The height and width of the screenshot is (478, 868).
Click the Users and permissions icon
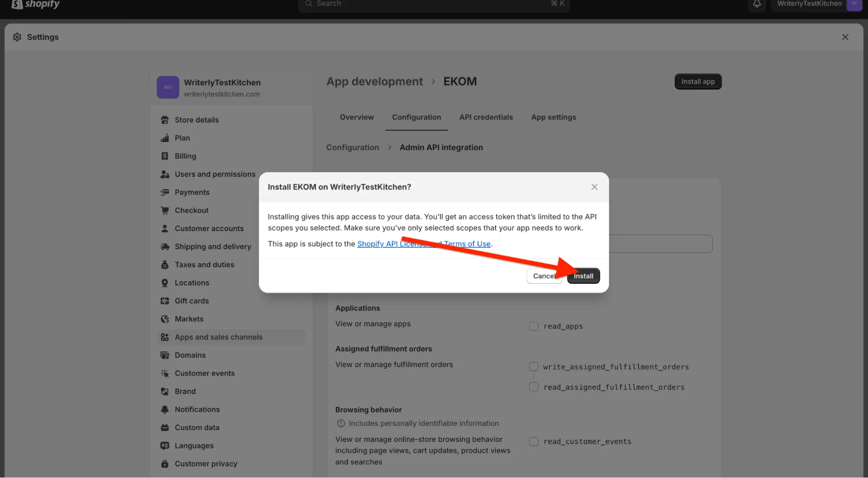[x=165, y=174]
